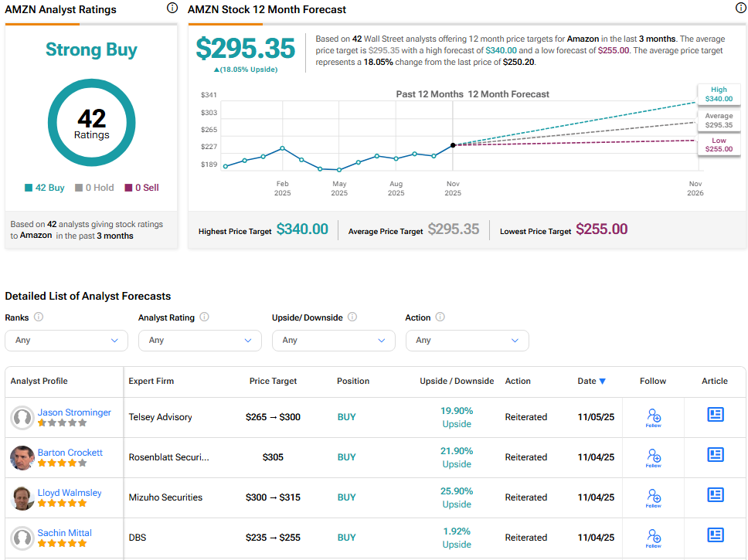This screenshot has height=560, width=748.
Task: Click the teal 42 Buy legend swatch
Action: pos(29,188)
